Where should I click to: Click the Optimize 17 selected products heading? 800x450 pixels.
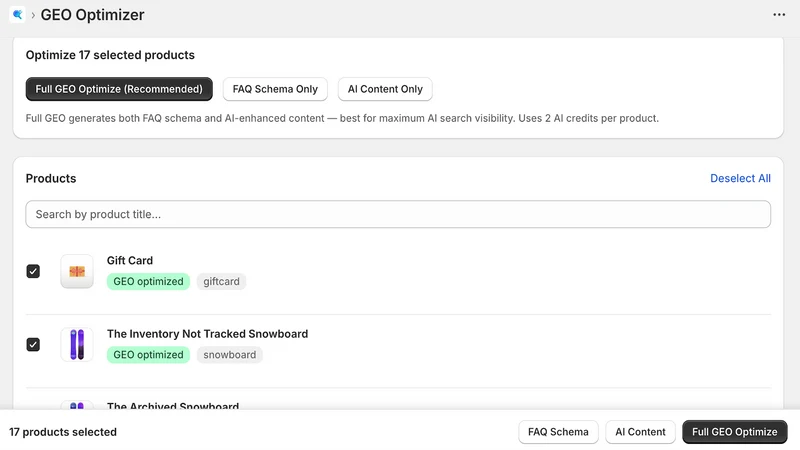(x=110, y=55)
